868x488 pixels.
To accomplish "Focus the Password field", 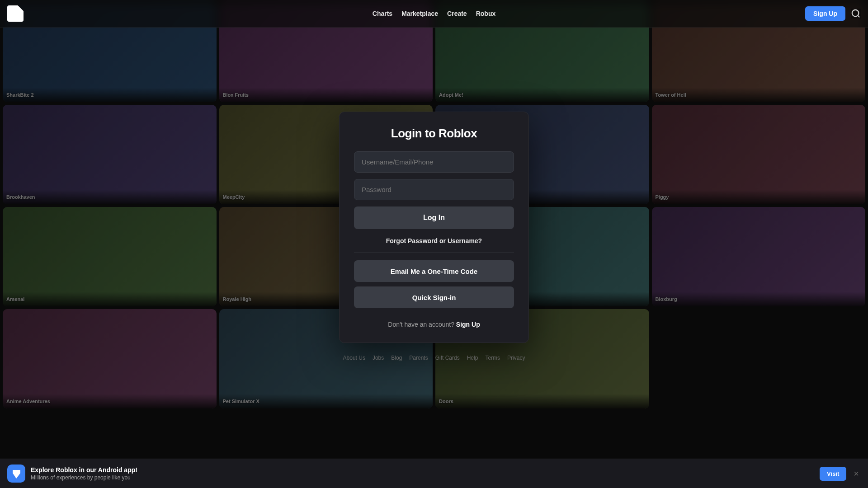I will pos(434,189).
